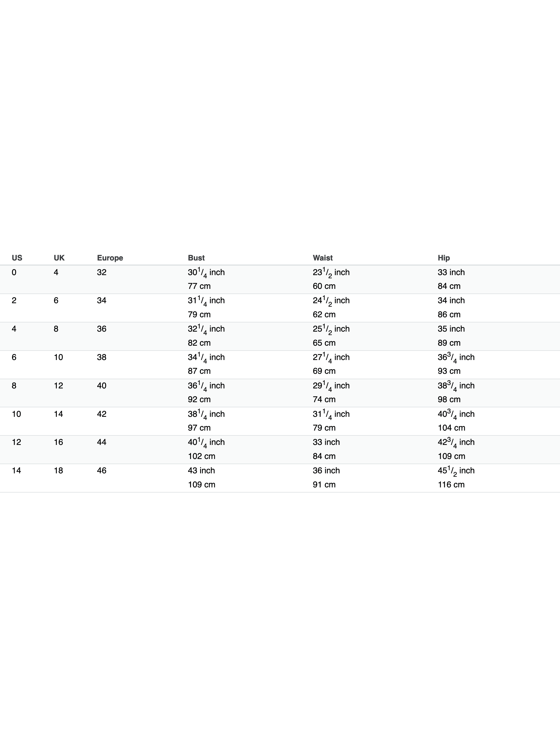This screenshot has width=560, height=747.
Task: Click the 77 cm bust value
Action: (x=199, y=286)
